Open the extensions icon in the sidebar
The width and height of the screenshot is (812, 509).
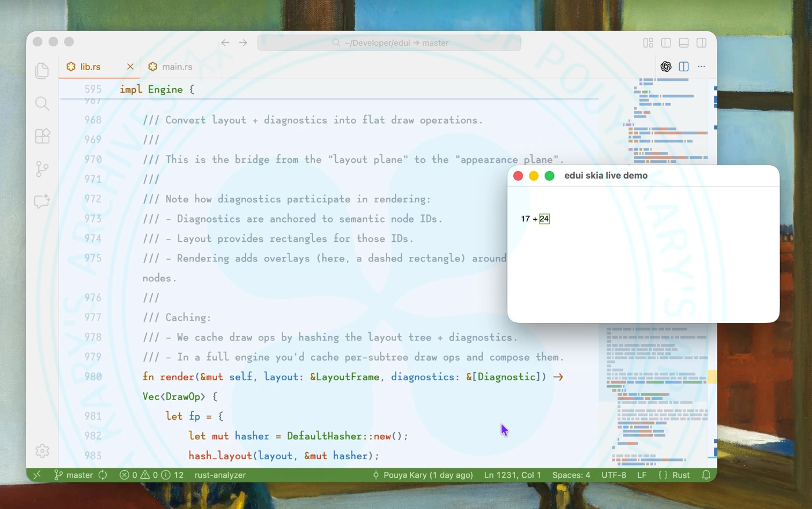point(42,136)
